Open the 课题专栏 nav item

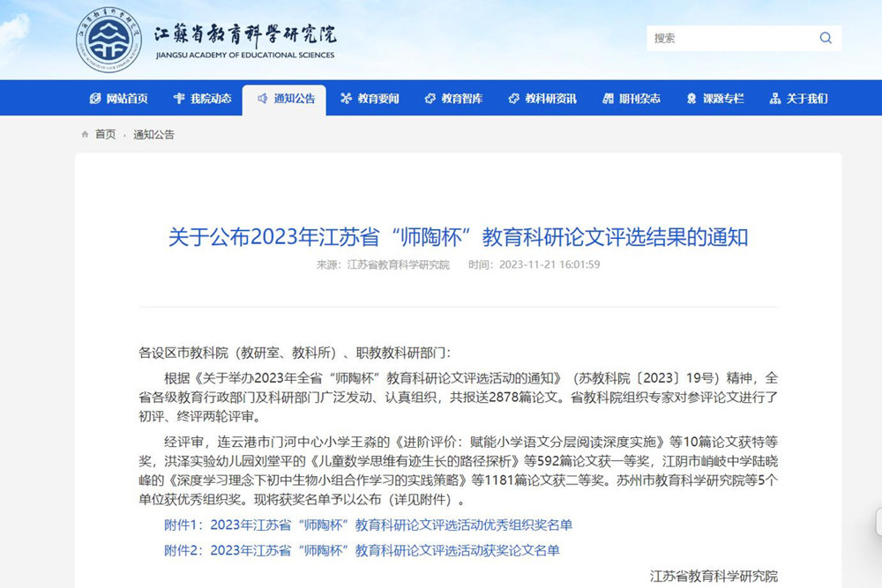(715, 99)
